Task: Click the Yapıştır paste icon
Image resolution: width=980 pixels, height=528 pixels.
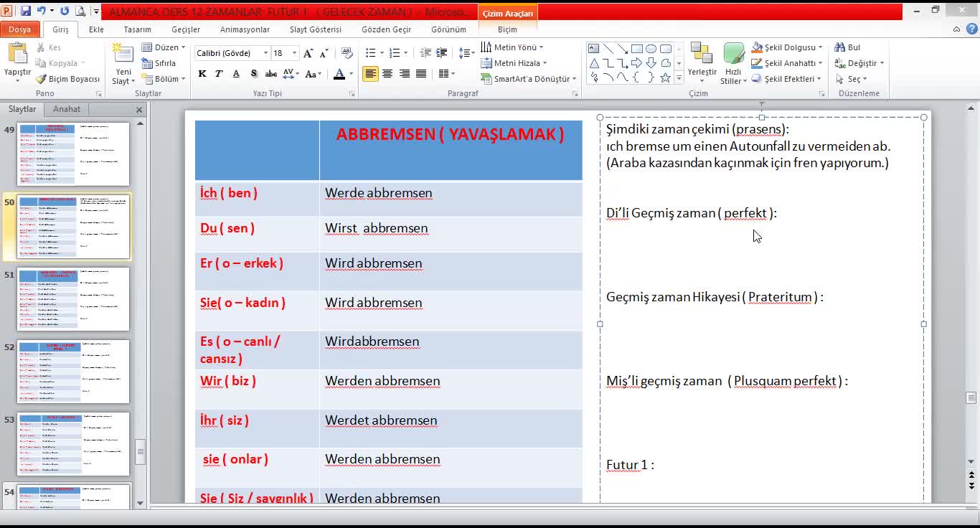Action: [17, 54]
